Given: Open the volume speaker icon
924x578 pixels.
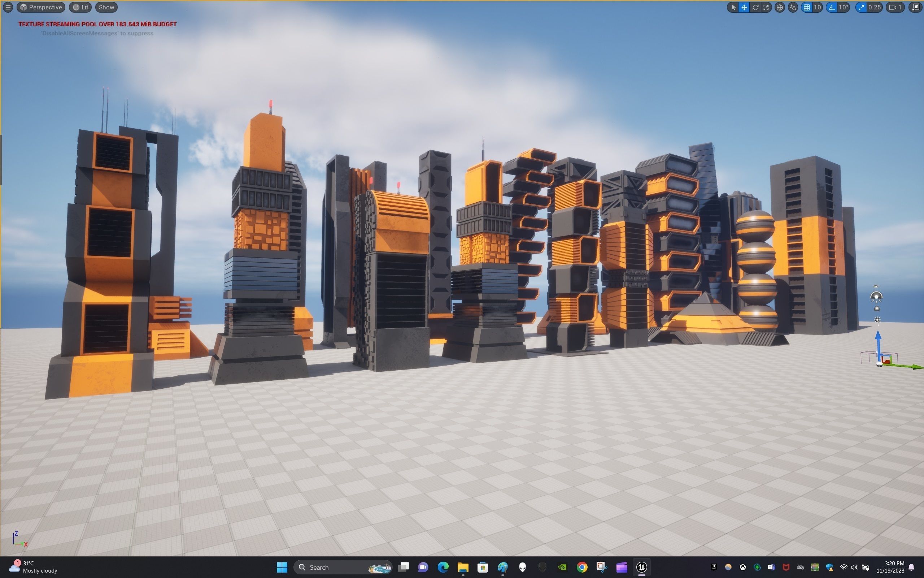Looking at the screenshot, I should (x=854, y=567).
